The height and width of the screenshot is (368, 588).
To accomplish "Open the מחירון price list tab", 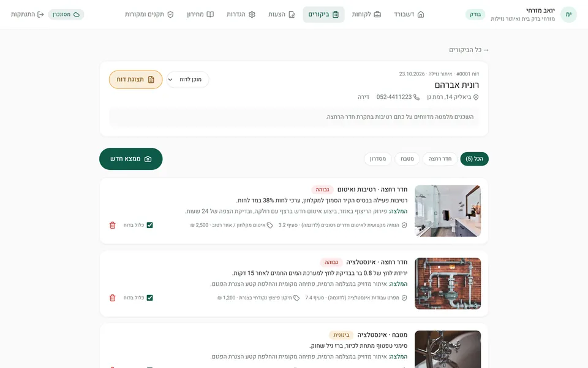I will [x=200, y=14].
